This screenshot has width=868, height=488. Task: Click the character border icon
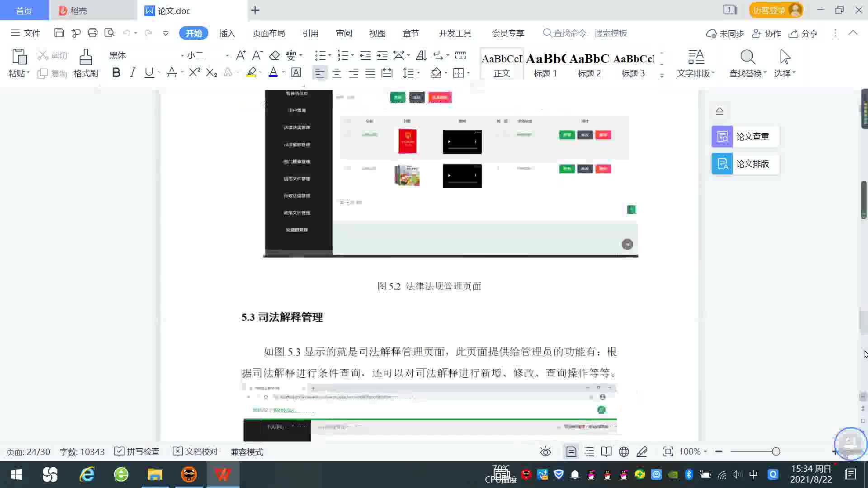[x=296, y=72]
